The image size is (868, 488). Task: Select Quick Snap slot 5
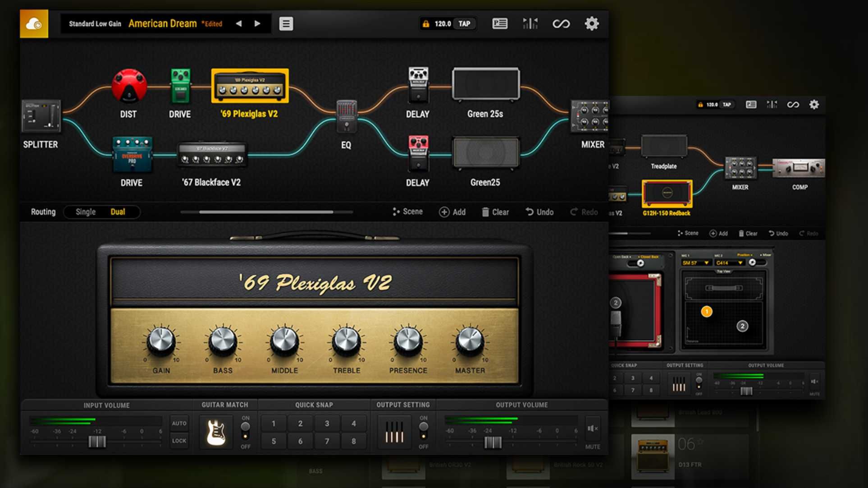(x=274, y=441)
